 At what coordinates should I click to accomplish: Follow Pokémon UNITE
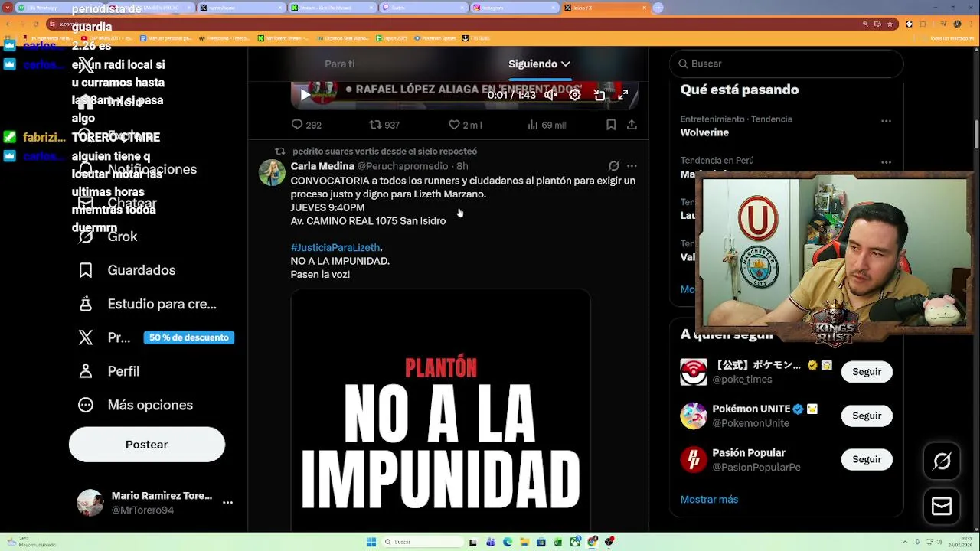click(x=867, y=416)
